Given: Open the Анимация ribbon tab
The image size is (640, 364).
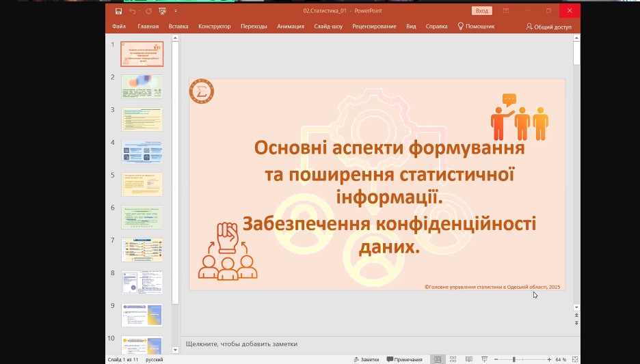Looking at the screenshot, I should click(x=291, y=27).
